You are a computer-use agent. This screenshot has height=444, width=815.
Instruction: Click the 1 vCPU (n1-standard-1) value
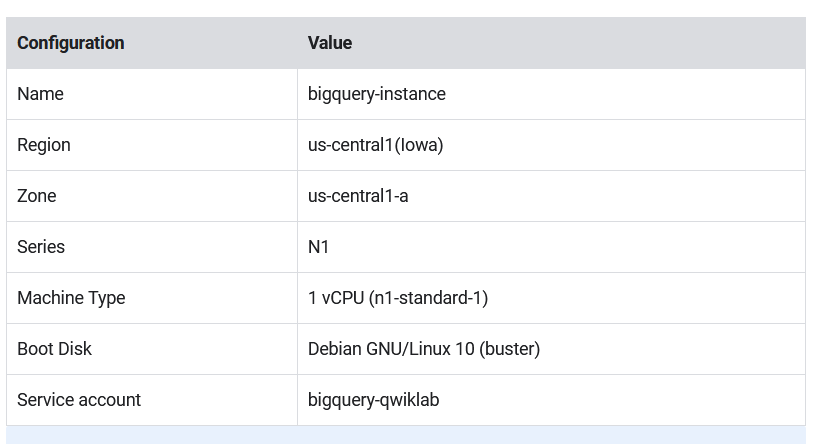[398, 298]
